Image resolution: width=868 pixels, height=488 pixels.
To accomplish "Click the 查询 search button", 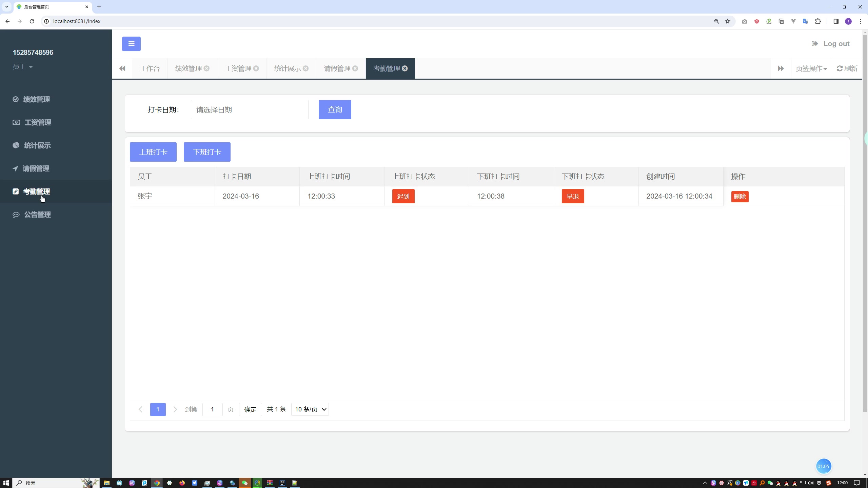I will tap(335, 109).
